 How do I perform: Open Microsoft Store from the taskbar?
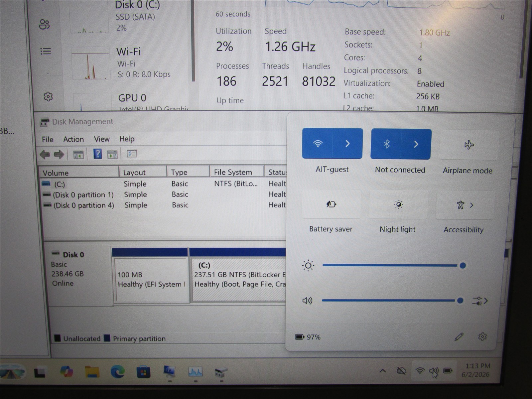(144, 372)
